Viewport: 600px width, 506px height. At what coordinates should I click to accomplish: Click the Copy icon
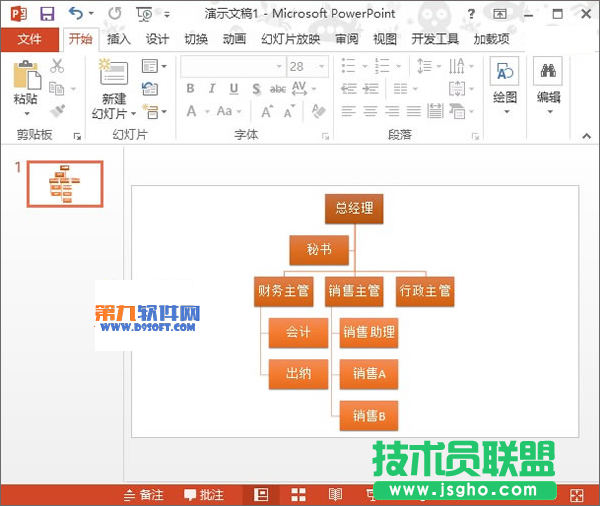pos(57,89)
